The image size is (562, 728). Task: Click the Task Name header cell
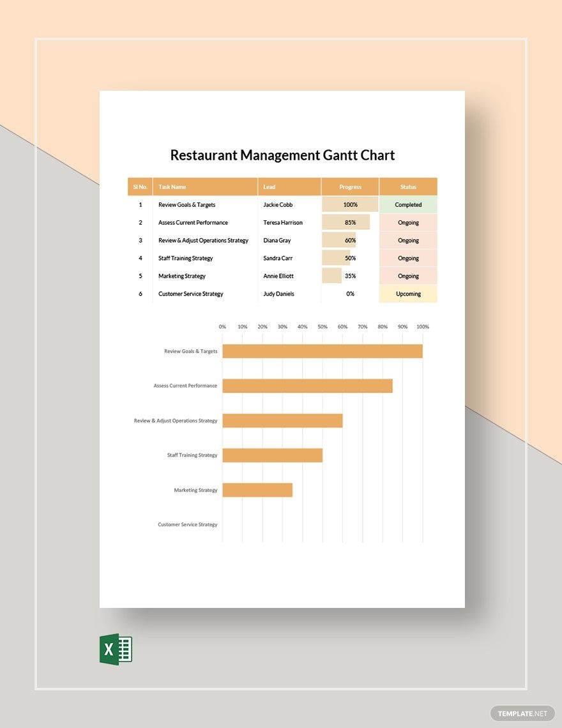(x=174, y=186)
